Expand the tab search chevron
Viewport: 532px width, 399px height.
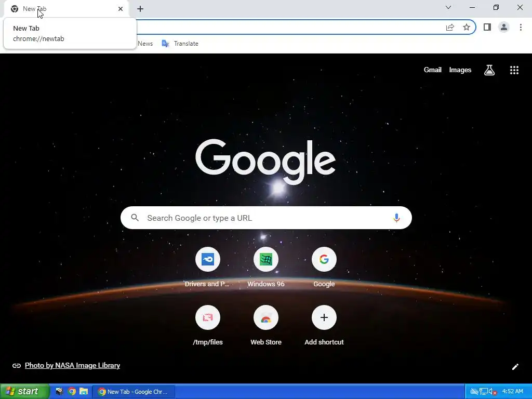coord(448,7)
